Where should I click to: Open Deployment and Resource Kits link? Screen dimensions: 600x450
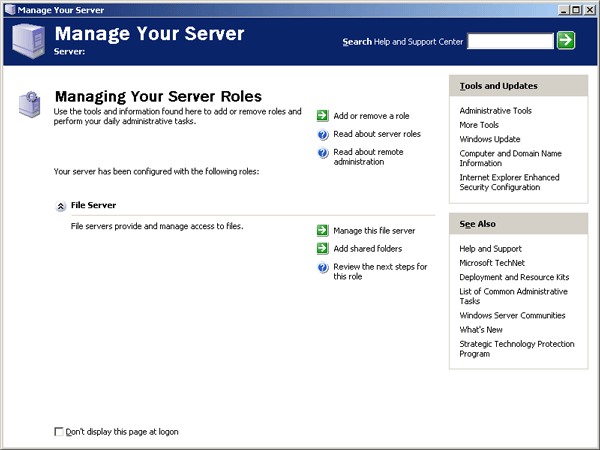pos(514,277)
